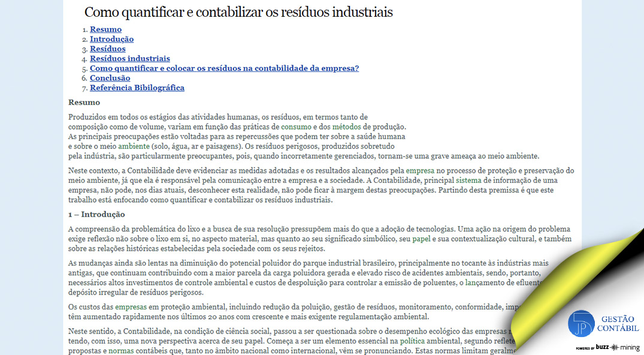Click the green 'consumo' inline link
The image size is (644, 355).
[x=296, y=127]
